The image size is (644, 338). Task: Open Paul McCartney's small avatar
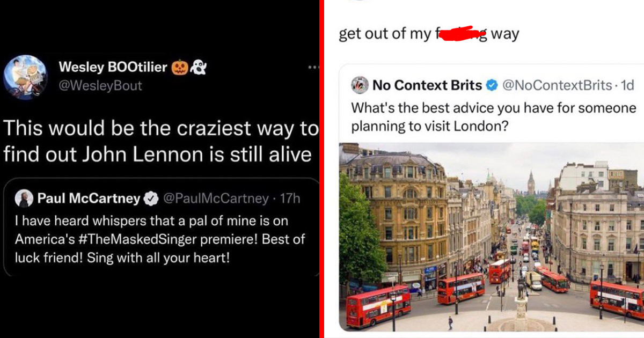tap(24, 199)
